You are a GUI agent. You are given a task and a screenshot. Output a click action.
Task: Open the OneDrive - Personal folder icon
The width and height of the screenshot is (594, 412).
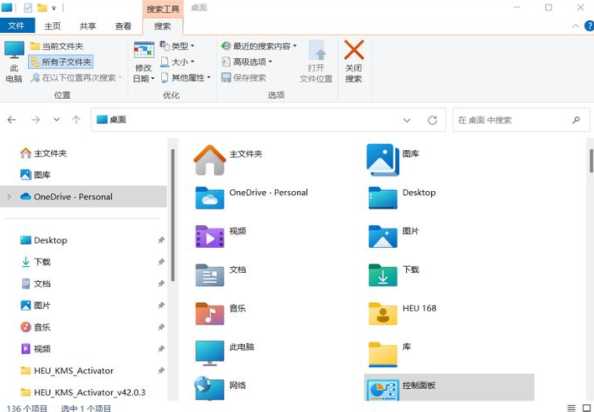pos(209,198)
